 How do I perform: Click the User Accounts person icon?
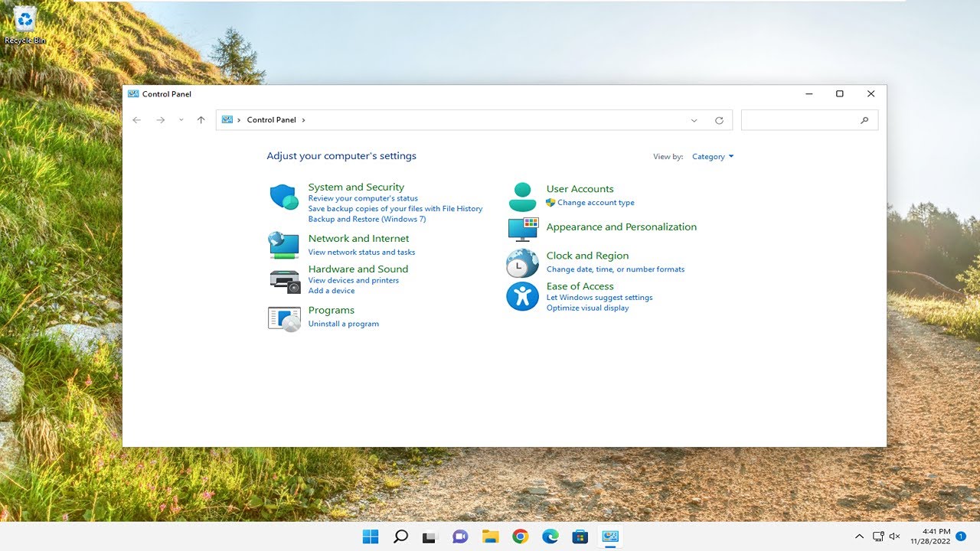pyautogui.click(x=522, y=197)
